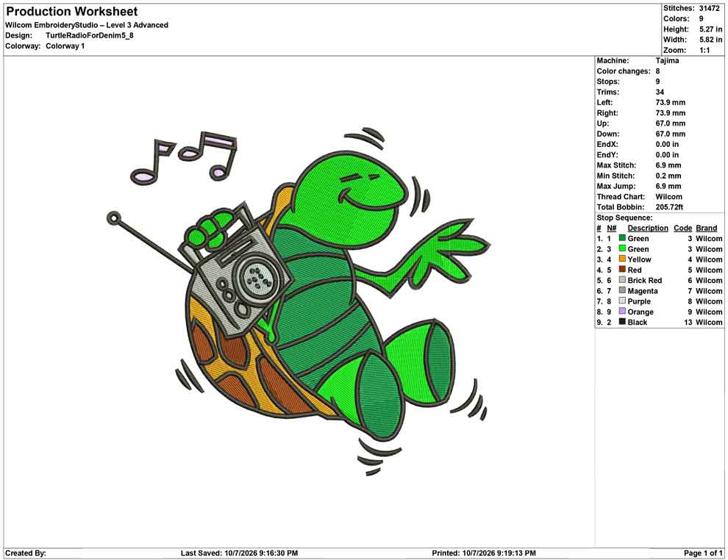Click the Max Stitch label
The width and height of the screenshot is (728, 560).
click(616, 165)
